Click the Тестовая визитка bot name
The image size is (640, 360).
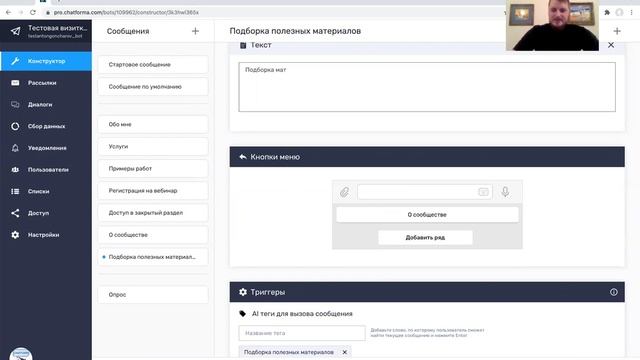pyautogui.click(x=58, y=28)
